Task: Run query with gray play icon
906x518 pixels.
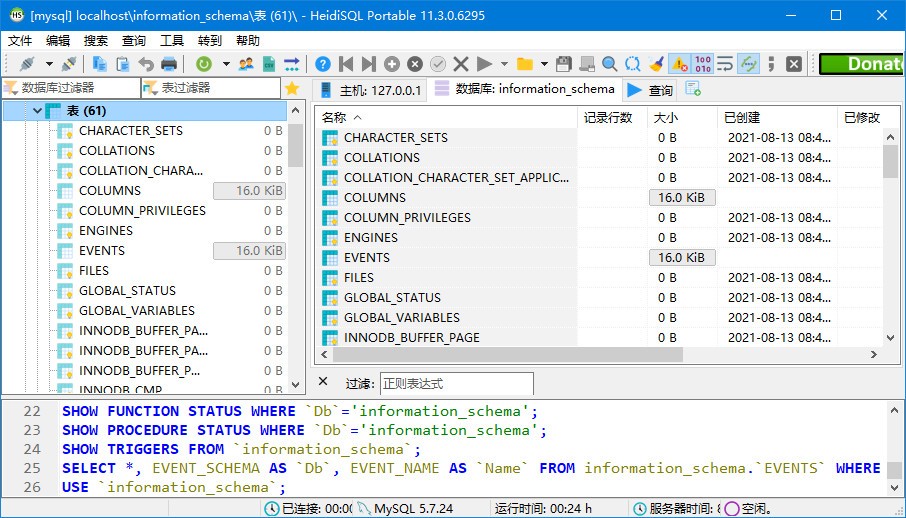Action: 484,64
